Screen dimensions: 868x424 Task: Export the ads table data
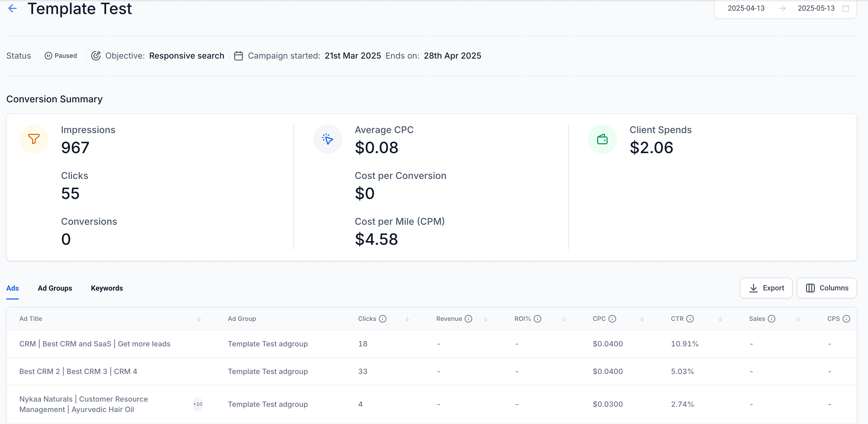(x=766, y=288)
